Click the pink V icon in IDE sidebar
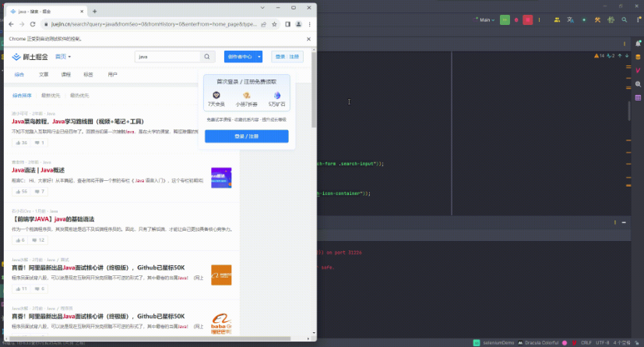The height and width of the screenshot is (347, 644). coord(638,70)
